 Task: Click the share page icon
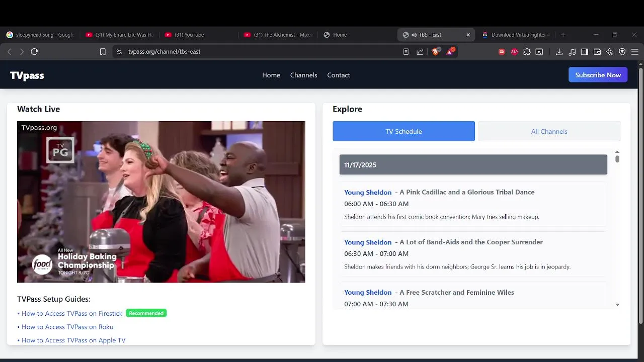pyautogui.click(x=420, y=52)
